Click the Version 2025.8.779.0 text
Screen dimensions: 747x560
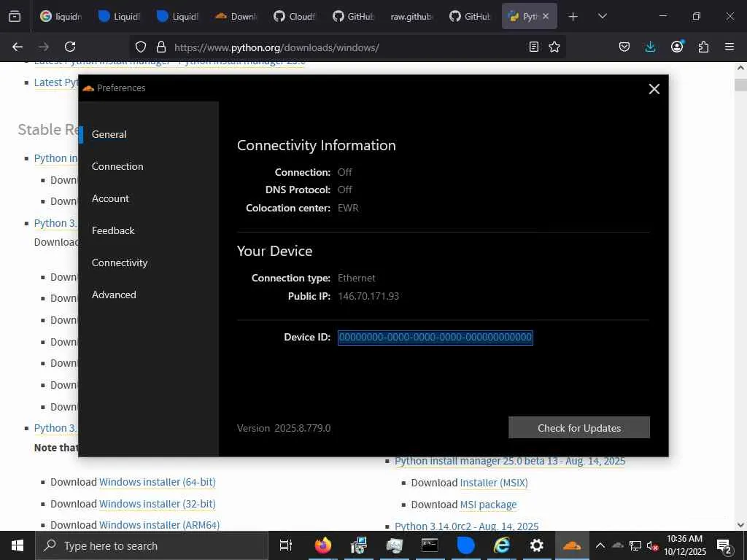[x=284, y=428]
